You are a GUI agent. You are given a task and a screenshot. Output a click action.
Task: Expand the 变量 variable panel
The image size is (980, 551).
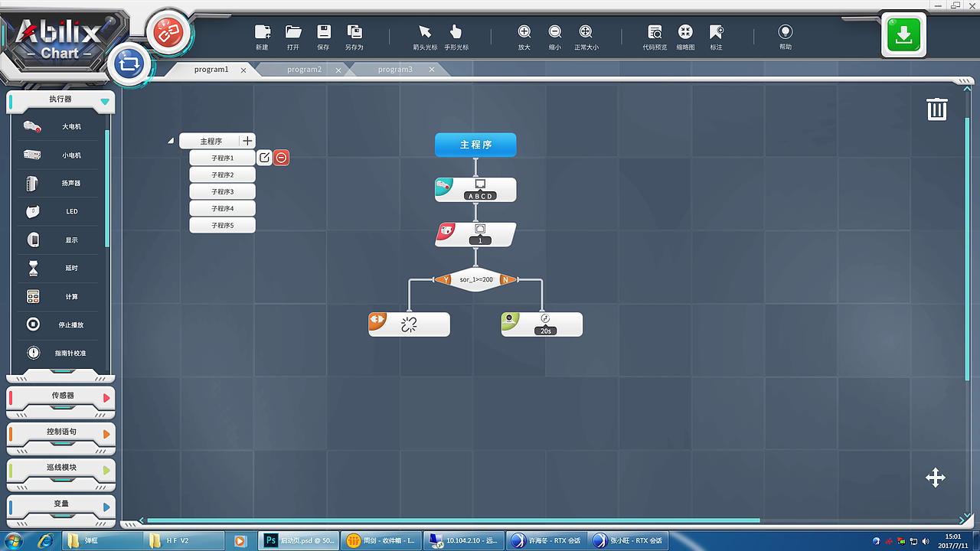tap(106, 506)
